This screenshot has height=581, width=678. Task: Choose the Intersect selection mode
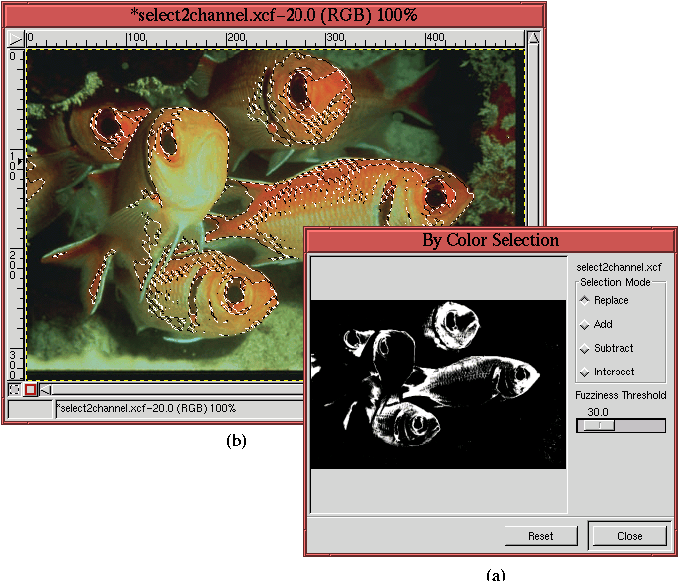pos(584,372)
